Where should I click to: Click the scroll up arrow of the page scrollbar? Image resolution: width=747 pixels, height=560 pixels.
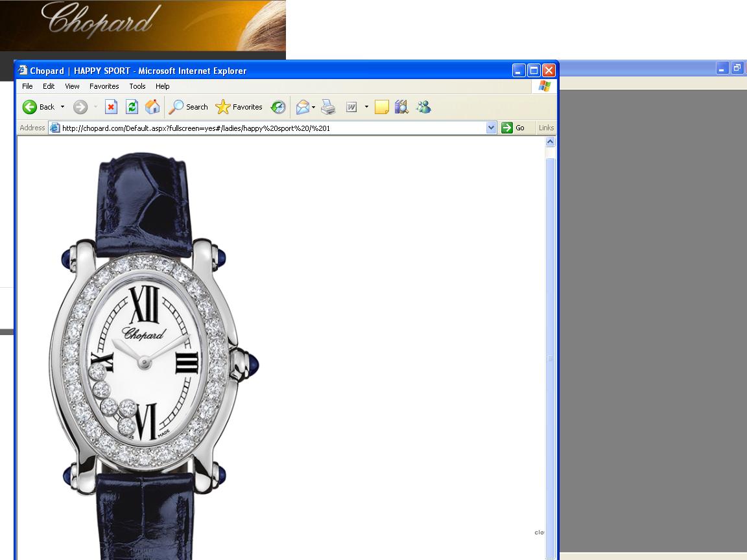[551, 142]
